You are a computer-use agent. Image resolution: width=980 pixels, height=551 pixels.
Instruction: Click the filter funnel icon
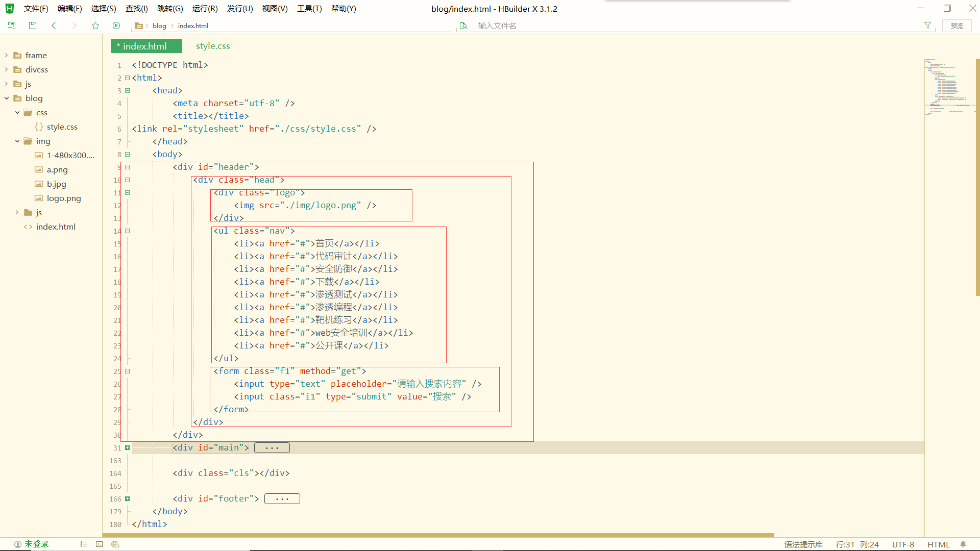(927, 26)
